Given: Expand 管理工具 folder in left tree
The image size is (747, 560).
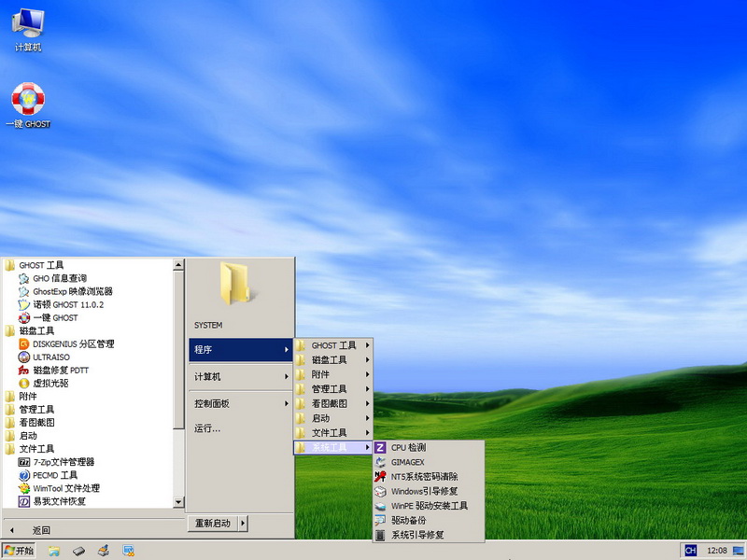Looking at the screenshot, I should pyautogui.click(x=30, y=410).
